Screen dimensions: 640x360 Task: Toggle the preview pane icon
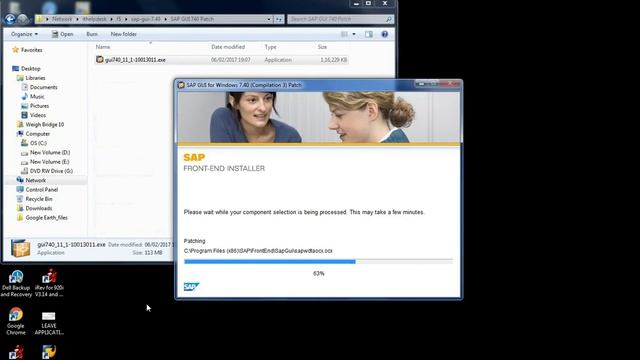(x=369, y=34)
